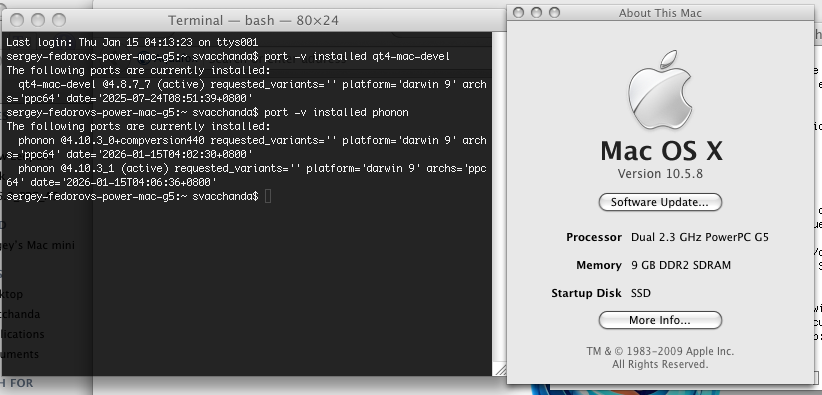Minimize the About This Mac window
Screen dimensions: 822x395
536,13
